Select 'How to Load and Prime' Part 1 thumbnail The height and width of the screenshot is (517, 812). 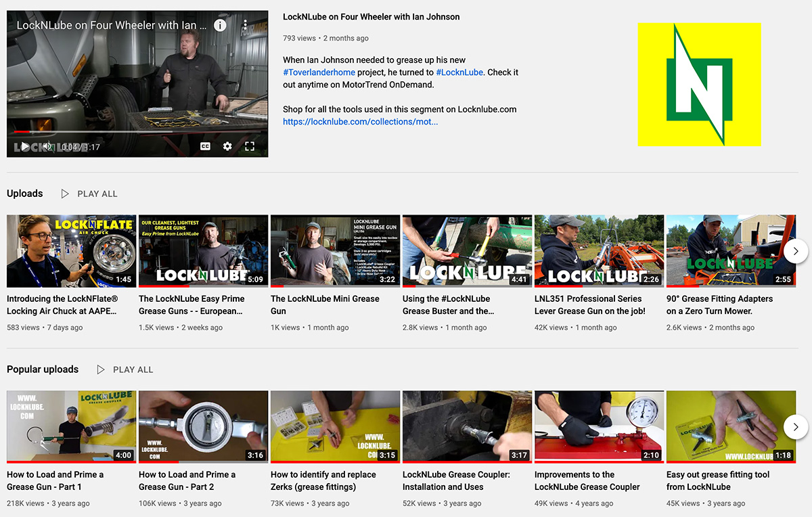click(x=71, y=426)
